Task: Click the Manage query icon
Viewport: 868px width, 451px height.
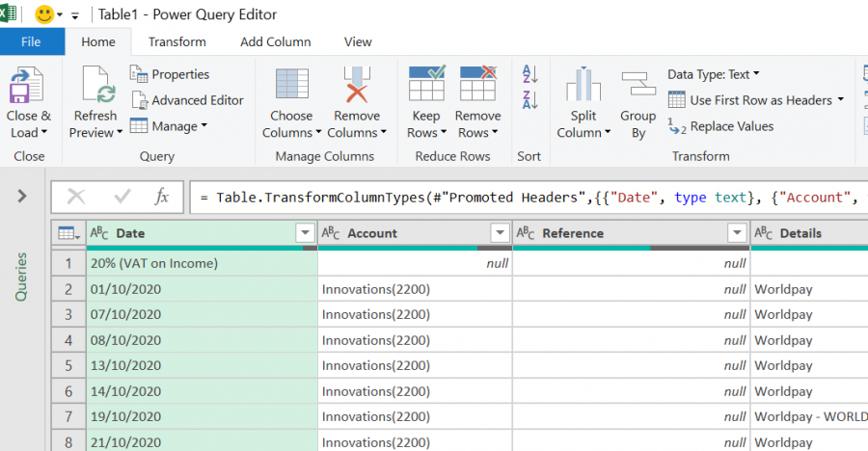Action: tap(138, 126)
